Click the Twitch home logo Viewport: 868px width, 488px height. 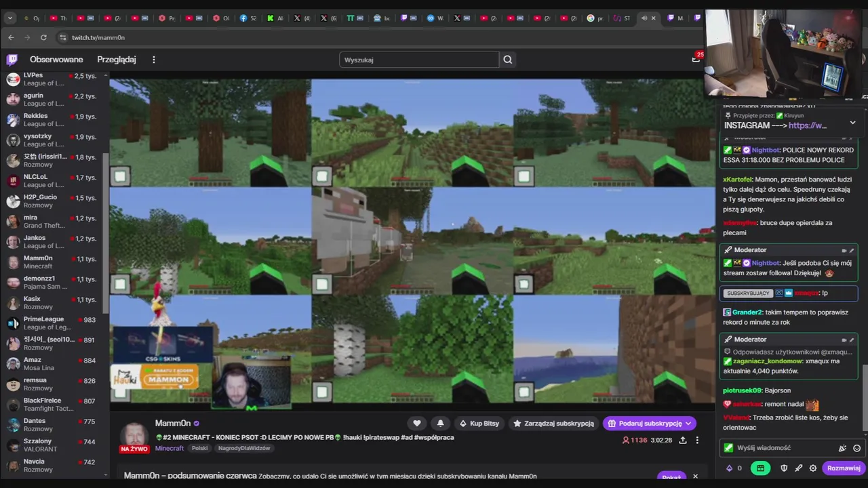click(12, 60)
